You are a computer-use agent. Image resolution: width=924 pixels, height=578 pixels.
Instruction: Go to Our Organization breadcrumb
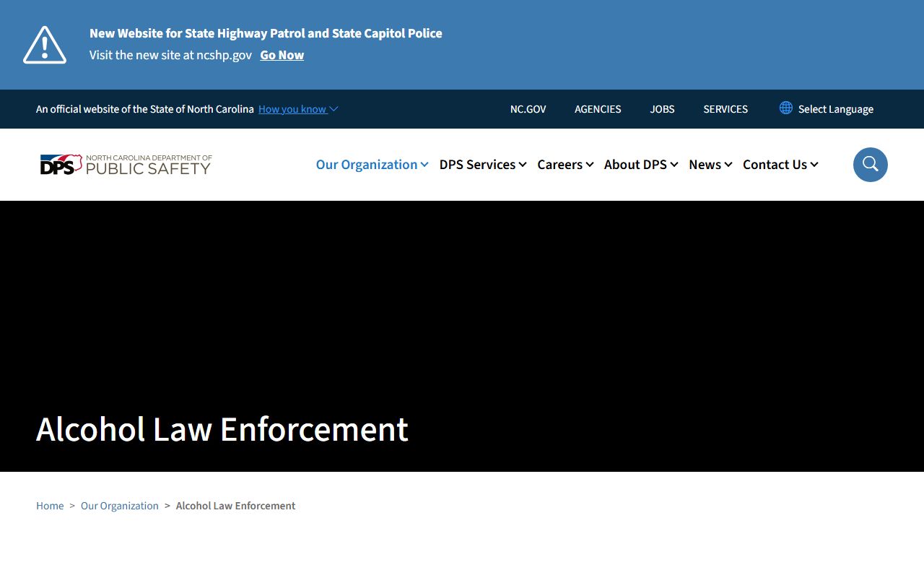coord(120,506)
